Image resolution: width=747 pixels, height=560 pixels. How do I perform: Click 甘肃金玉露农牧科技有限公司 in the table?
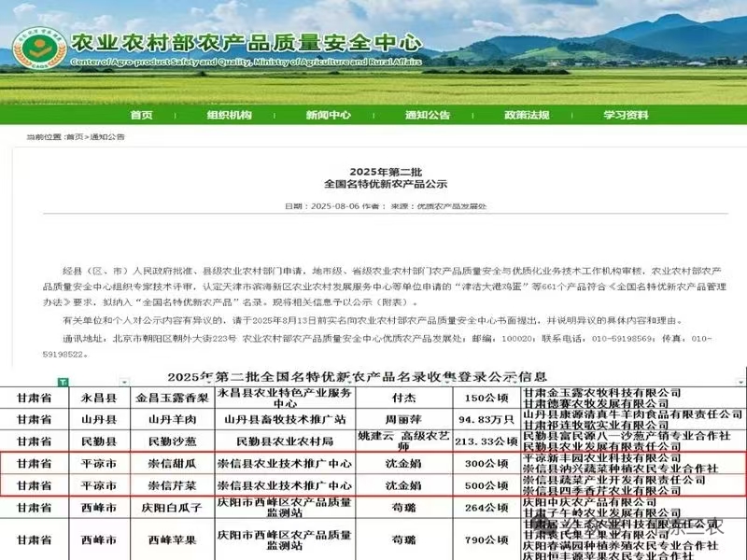pos(602,393)
